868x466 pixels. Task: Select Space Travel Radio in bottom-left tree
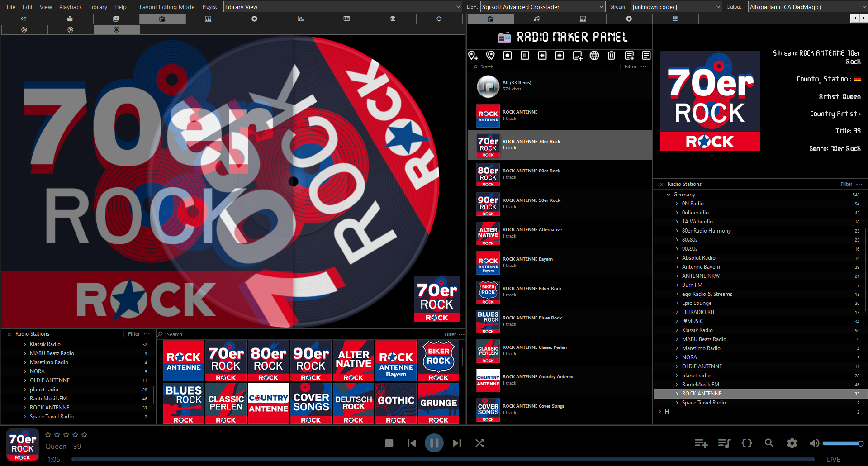[77, 417]
